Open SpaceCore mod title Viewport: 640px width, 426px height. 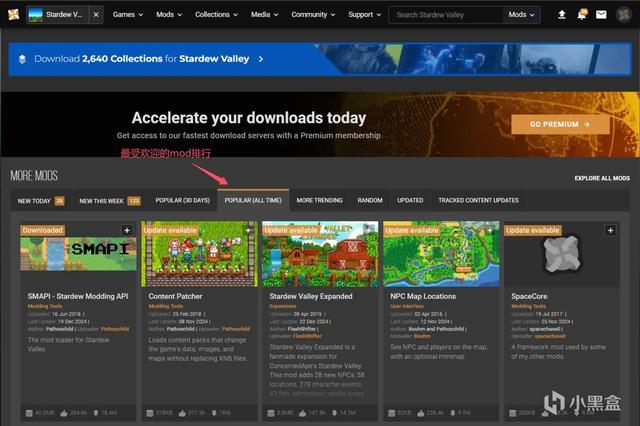(529, 296)
